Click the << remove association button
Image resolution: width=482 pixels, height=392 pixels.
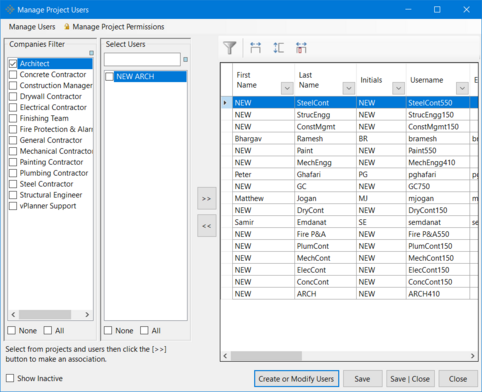click(x=207, y=226)
